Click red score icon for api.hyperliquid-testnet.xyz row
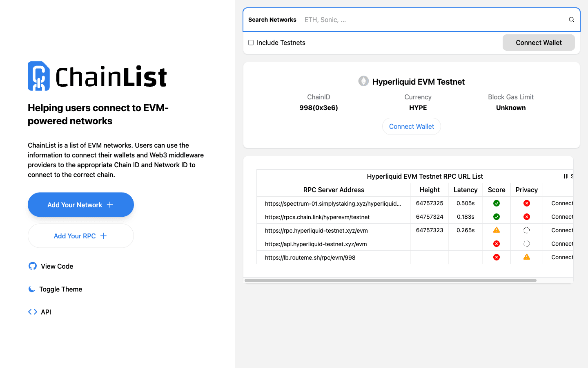The height and width of the screenshot is (368, 588). pyautogui.click(x=497, y=244)
